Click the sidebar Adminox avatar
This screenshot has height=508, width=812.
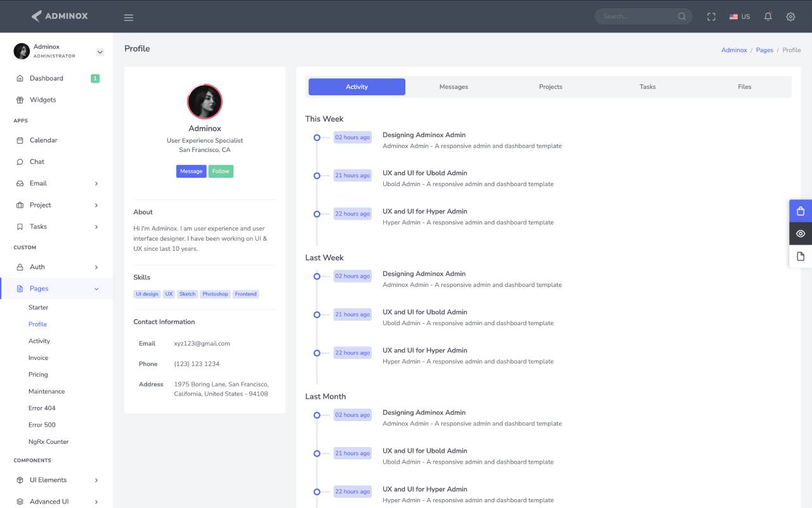[x=22, y=51]
